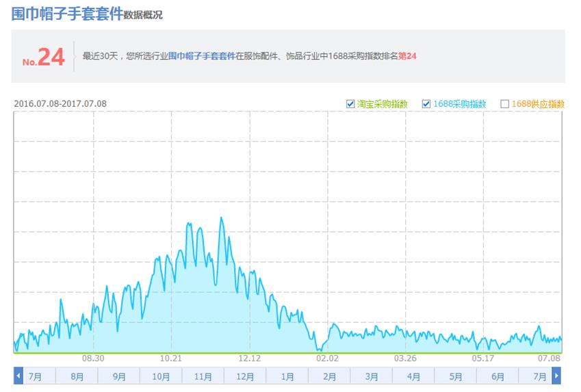Go to 4月 on the timeline
This screenshot has width=581, height=392.
(413, 376)
